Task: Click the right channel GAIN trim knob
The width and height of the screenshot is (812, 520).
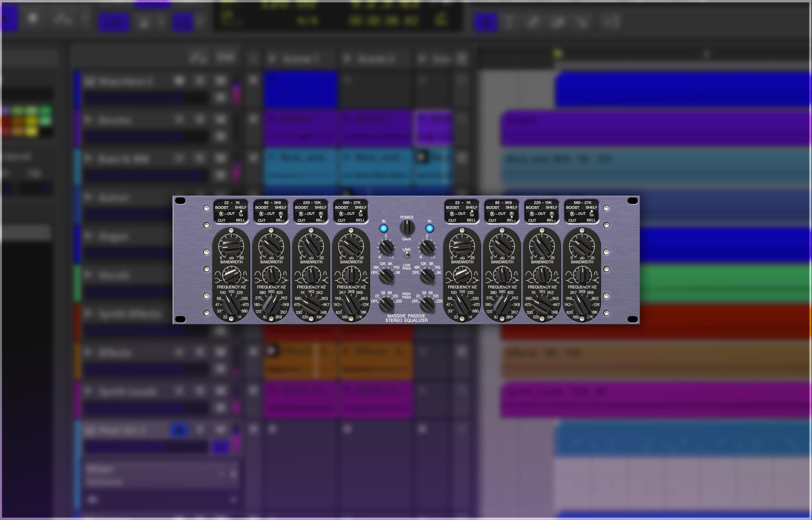Action: (427, 248)
